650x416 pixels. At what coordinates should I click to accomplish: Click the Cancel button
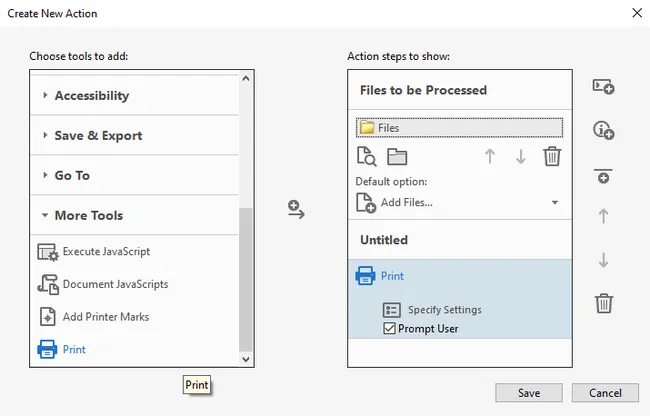click(605, 392)
